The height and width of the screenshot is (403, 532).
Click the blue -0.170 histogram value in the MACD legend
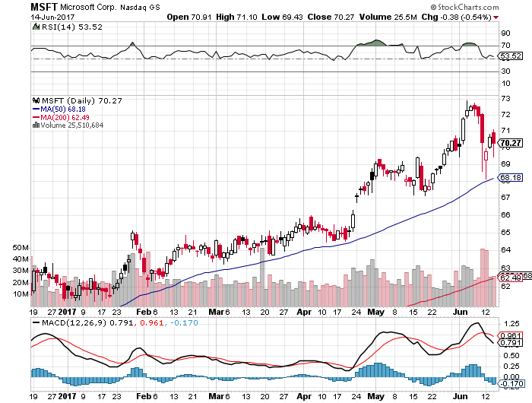tap(184, 323)
